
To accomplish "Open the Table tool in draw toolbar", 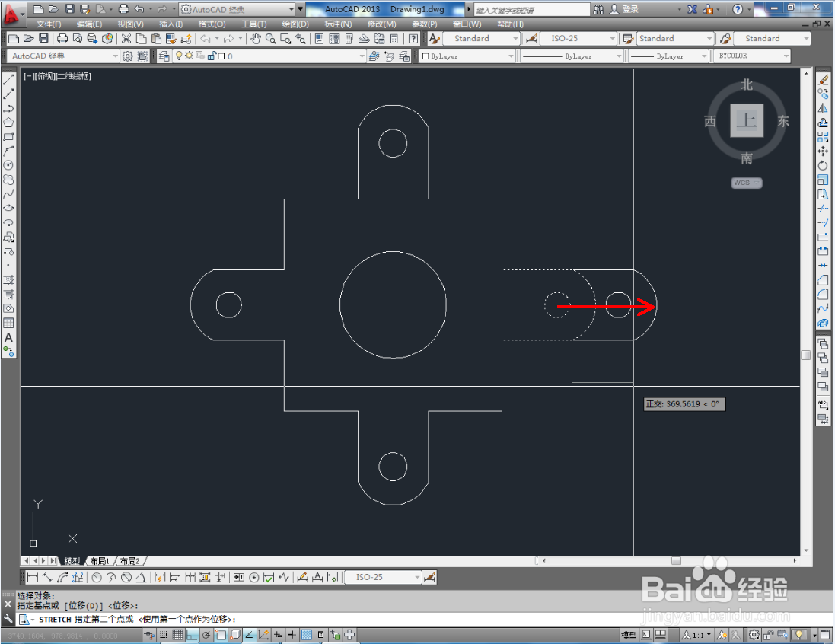I will point(8,324).
